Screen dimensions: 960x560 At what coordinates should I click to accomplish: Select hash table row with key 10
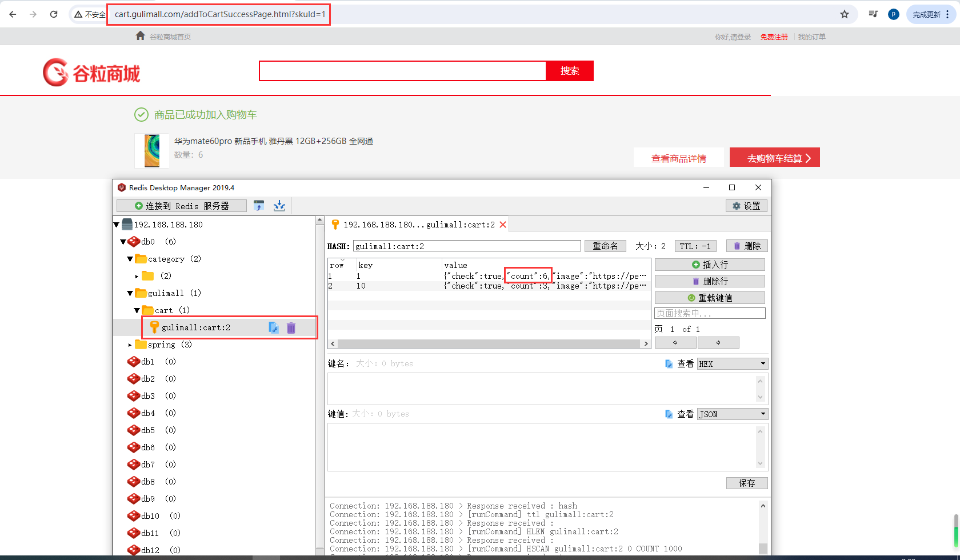pyautogui.click(x=489, y=286)
